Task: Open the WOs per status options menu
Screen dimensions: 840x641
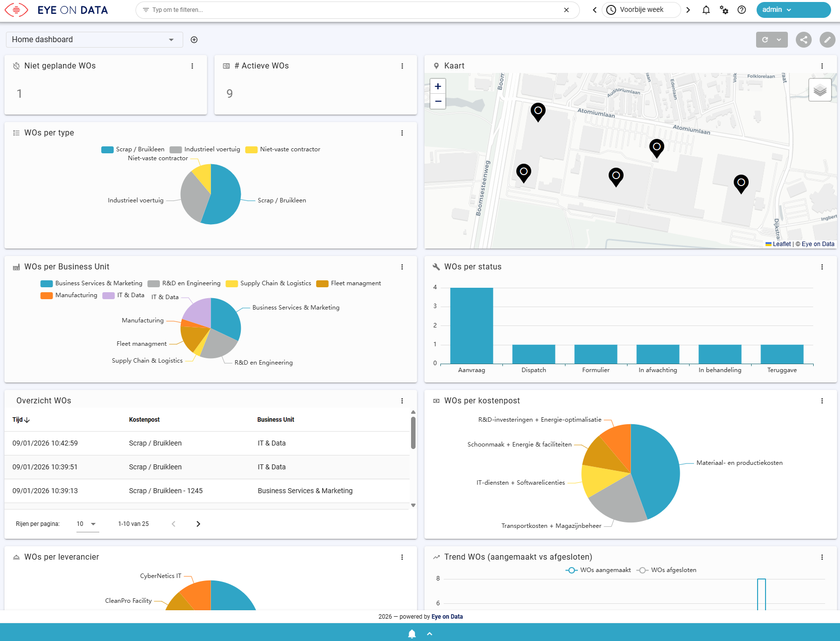Action: coord(822,267)
